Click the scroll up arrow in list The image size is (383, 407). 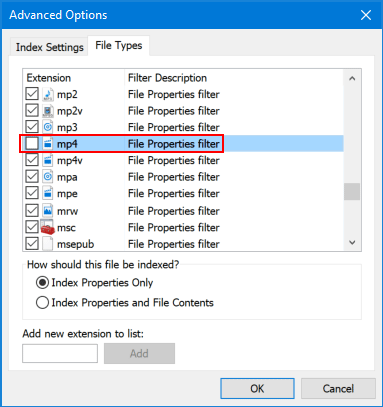coord(352,78)
